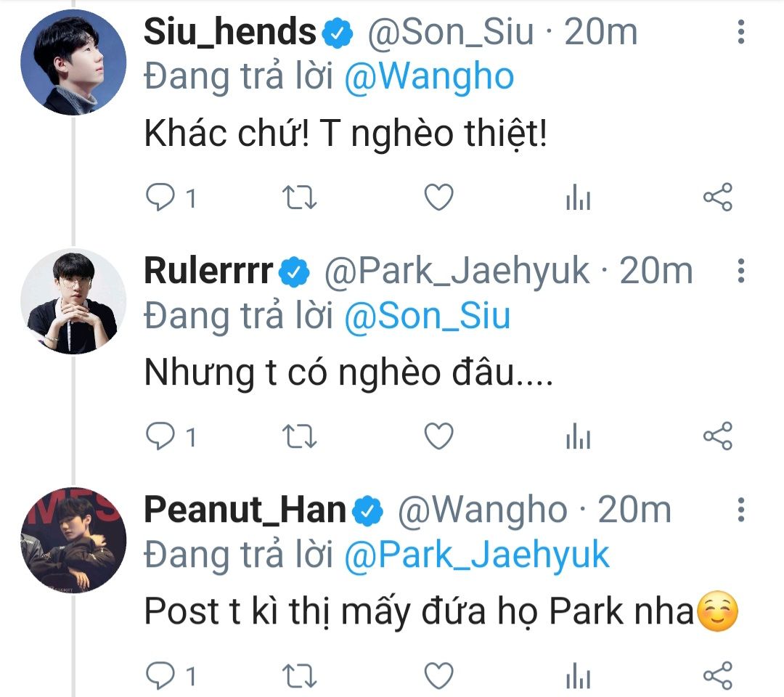Retweet Rulerrrr's tweet

300,436
